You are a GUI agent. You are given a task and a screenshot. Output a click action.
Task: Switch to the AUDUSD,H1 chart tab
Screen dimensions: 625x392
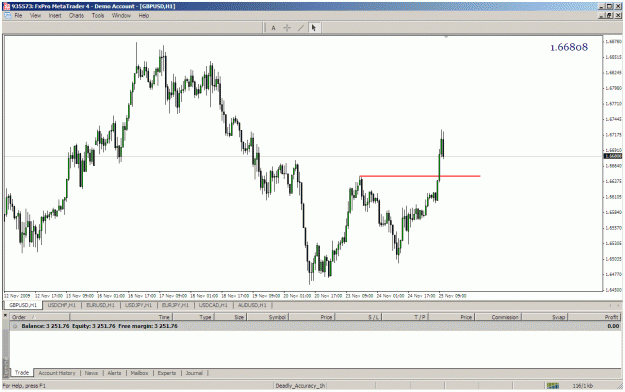click(252, 305)
